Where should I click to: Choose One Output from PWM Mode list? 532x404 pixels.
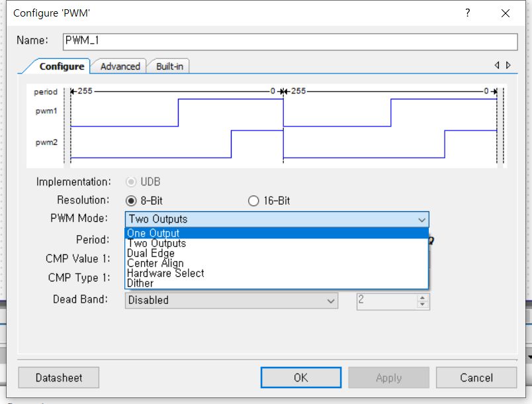coord(277,233)
